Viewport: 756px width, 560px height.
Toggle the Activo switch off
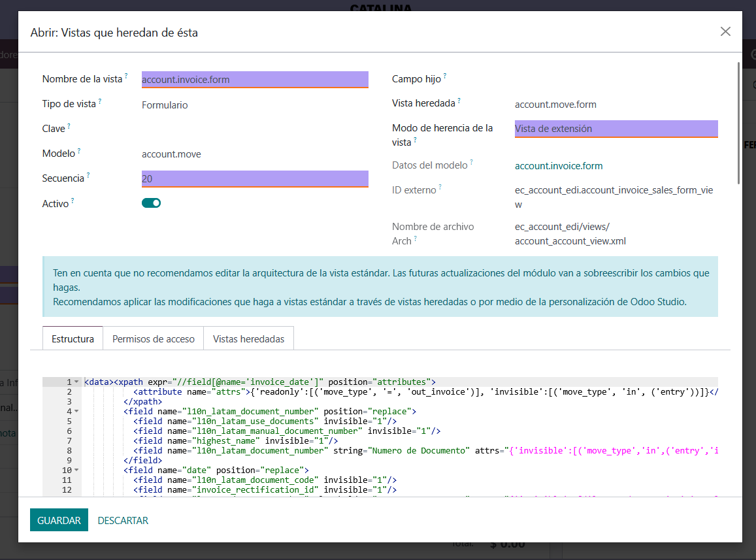151,203
